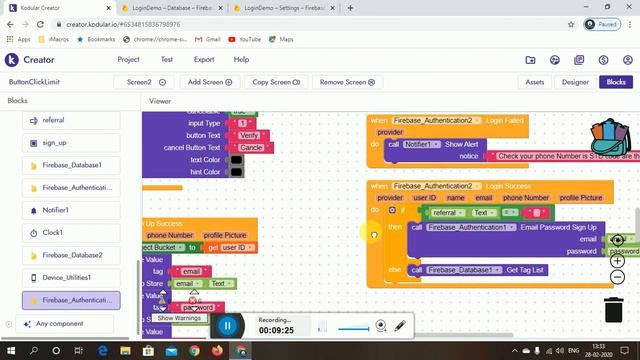The height and width of the screenshot is (360, 640).
Task: Open the account profile icon in header
Action: click(628, 60)
